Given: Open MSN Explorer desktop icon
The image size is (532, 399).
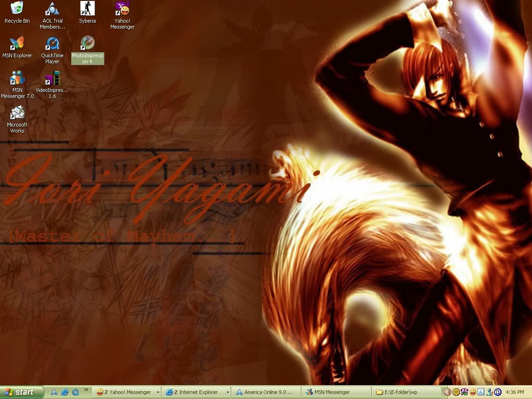Looking at the screenshot, I should (x=17, y=47).
